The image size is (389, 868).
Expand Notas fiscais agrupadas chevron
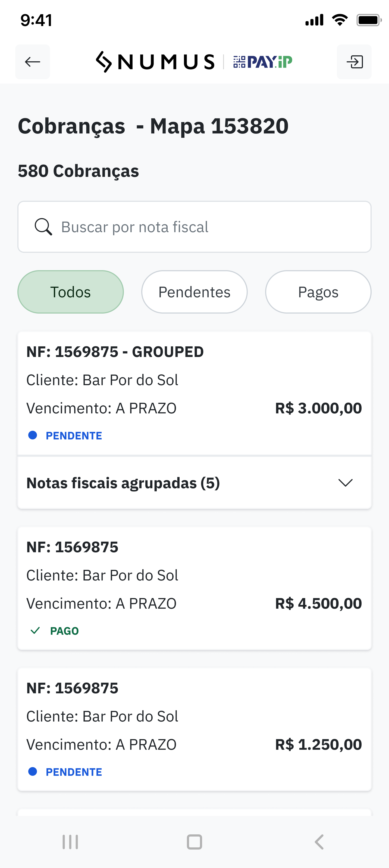(345, 483)
